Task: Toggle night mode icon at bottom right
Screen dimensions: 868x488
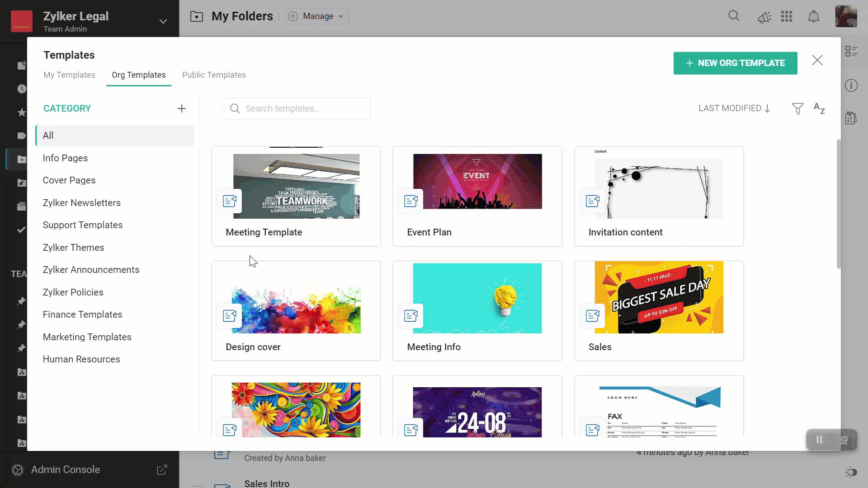Action: (x=851, y=472)
